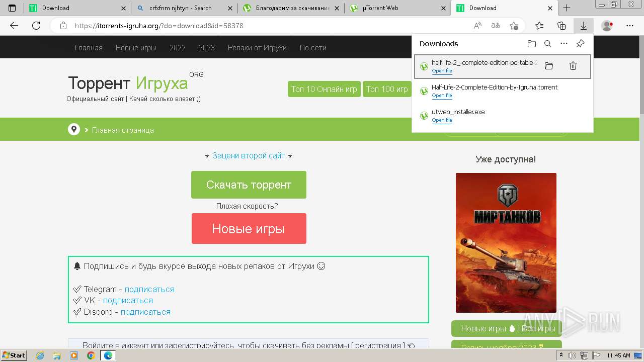Screen dimensions: 644x362
Task: Subscribe via the VK подписаться link
Action: coord(128,300)
